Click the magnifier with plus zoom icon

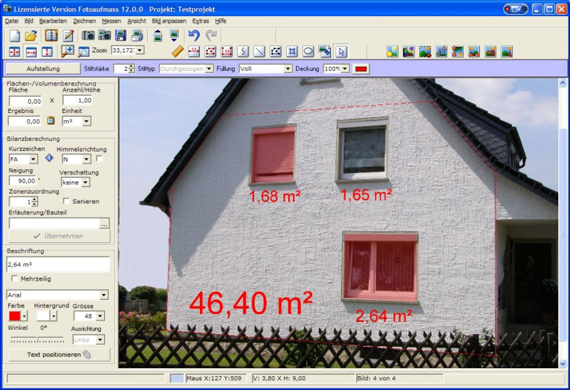68,52
